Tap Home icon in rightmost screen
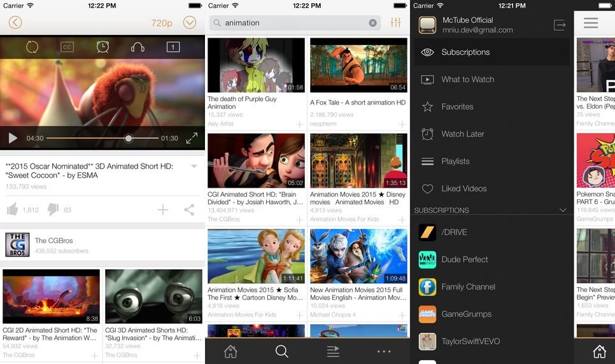The width and height of the screenshot is (615, 364). click(x=599, y=351)
